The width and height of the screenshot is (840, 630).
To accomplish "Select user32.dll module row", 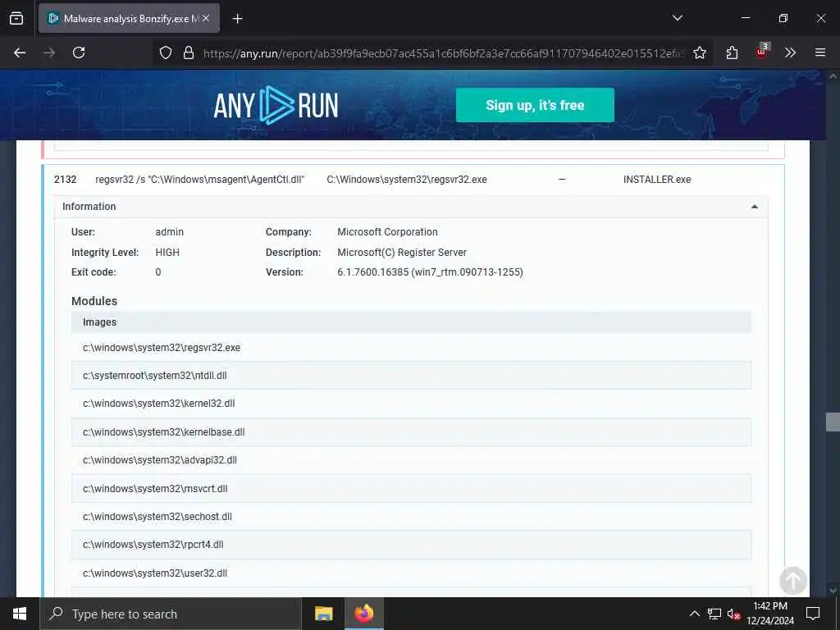I will point(412,573).
